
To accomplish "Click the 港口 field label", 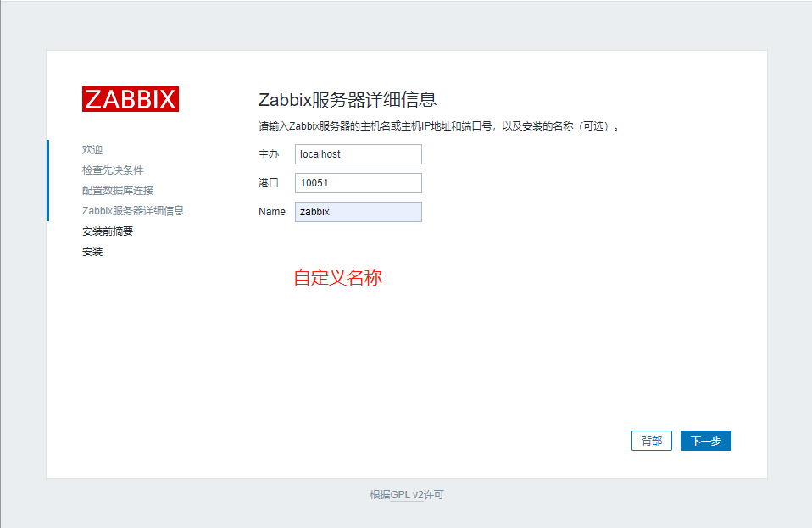I will point(269,183).
